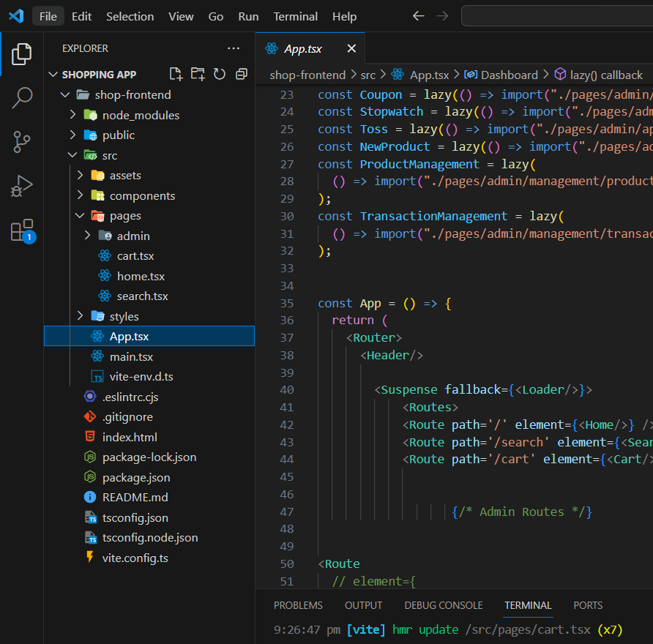This screenshot has width=653, height=644.
Task: Click src in the breadcrumb
Action: point(368,75)
